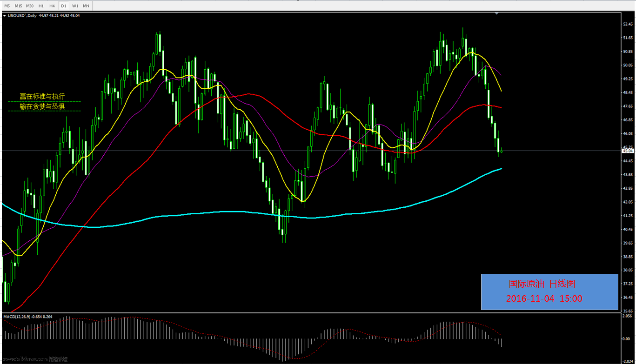
Task: Select the M15 timeframe button
Action: 18,6
